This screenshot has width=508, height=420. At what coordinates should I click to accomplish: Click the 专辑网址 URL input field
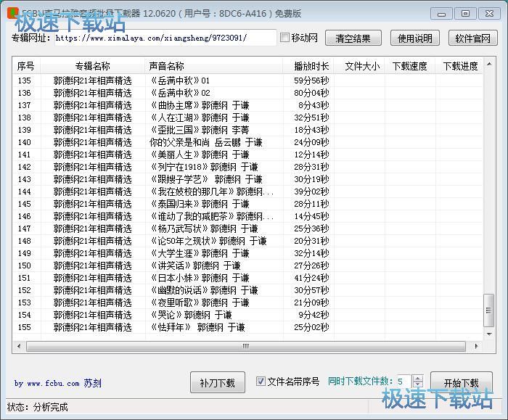tap(165, 38)
